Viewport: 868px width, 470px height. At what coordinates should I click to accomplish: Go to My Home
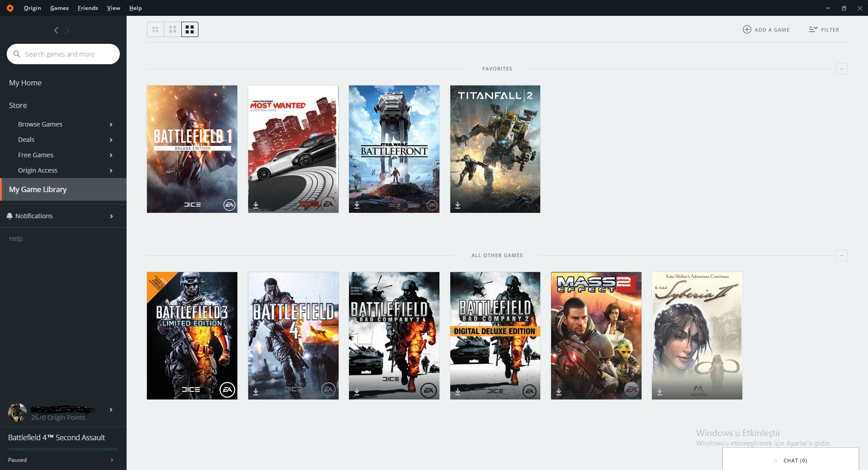[25, 83]
